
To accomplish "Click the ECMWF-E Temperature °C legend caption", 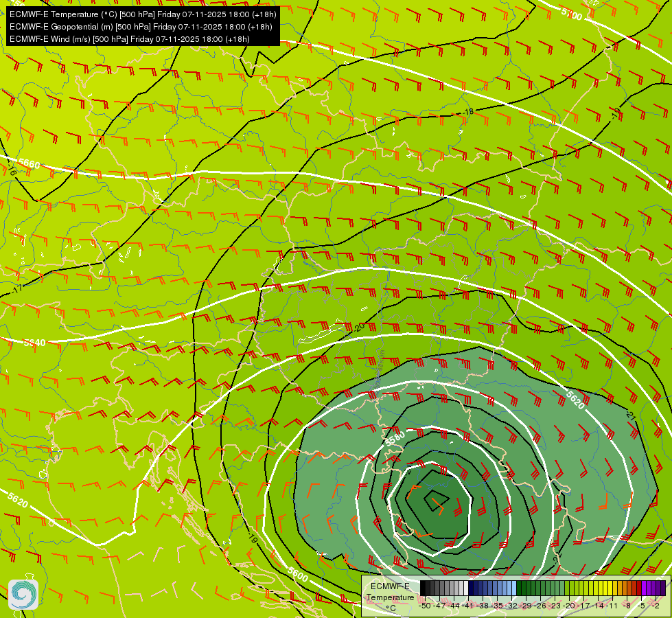I will (390, 597).
